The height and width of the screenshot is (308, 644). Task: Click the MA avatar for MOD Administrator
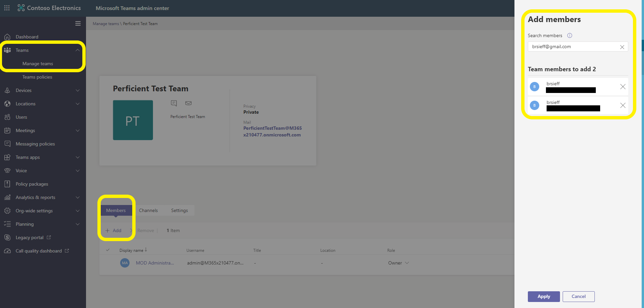point(125,263)
